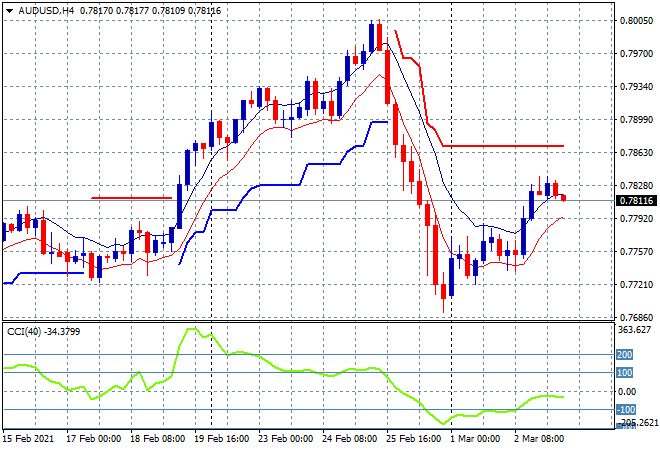
Task: Select the 0.76860 price axis label
Action: (636, 317)
